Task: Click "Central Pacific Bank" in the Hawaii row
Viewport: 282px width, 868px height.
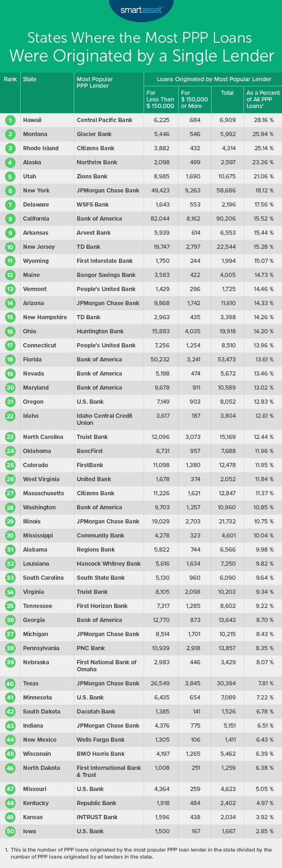Action: [104, 120]
